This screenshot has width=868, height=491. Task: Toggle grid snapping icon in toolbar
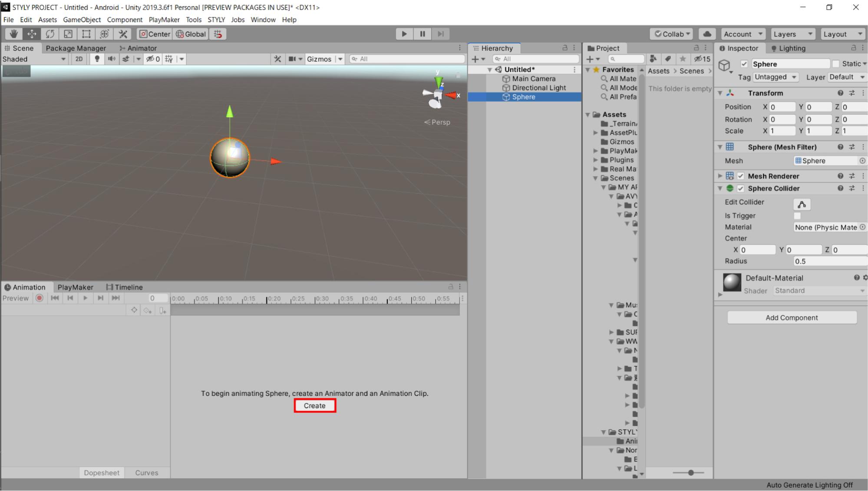pos(218,34)
